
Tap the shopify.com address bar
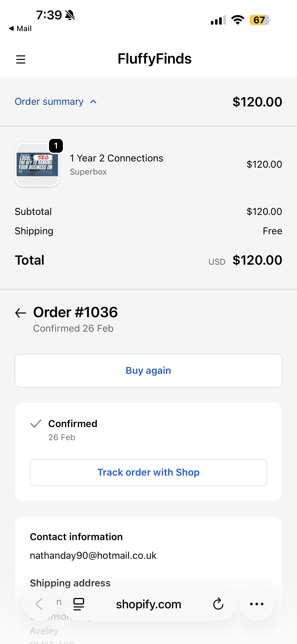pos(148,604)
